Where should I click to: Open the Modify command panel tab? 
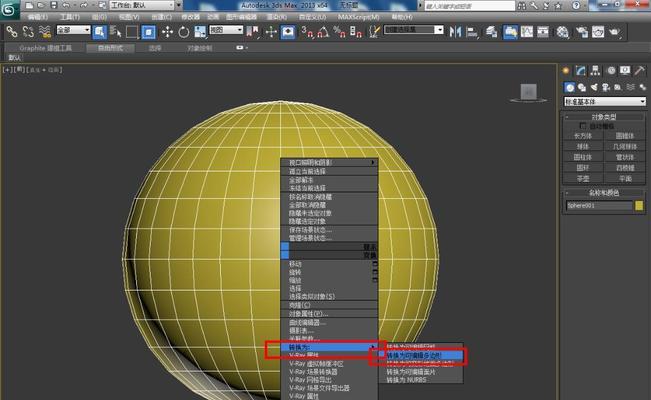(580, 71)
